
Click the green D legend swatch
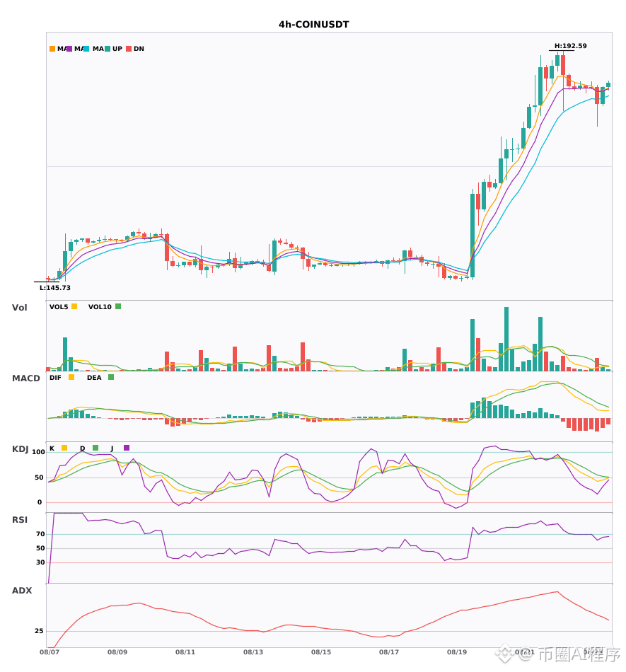click(95, 448)
